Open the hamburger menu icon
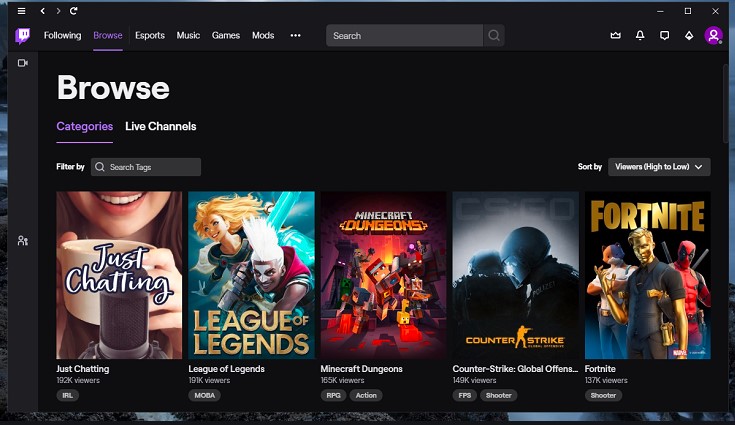Screen dimensions: 735x425 click(22, 11)
